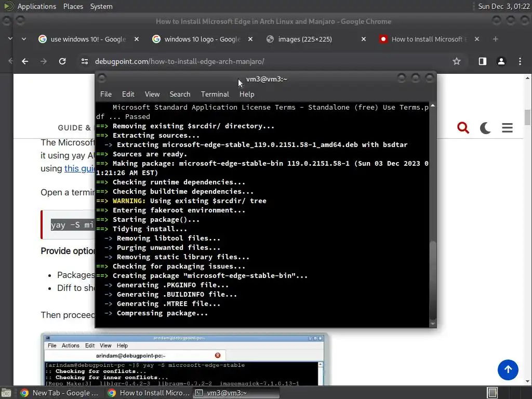Viewport: 532px width, 399px height.
Task: Open hamburger menu on debugpoint page
Action: [507, 128]
